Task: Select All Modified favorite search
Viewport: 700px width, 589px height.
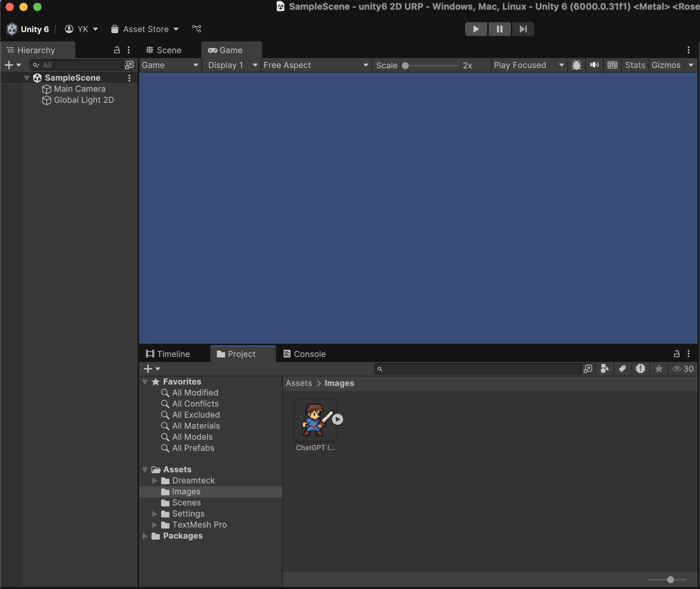Action: 190,393
